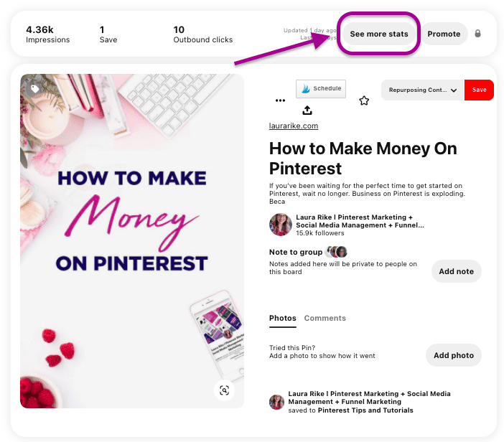Click the Add note button
The width and height of the screenshot is (504, 442).
click(x=456, y=271)
